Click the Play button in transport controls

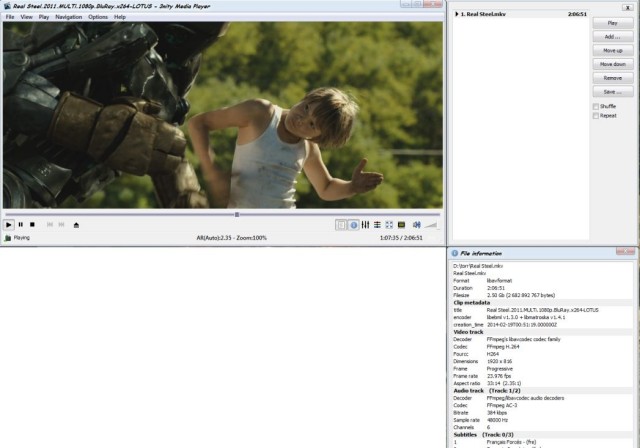9,225
